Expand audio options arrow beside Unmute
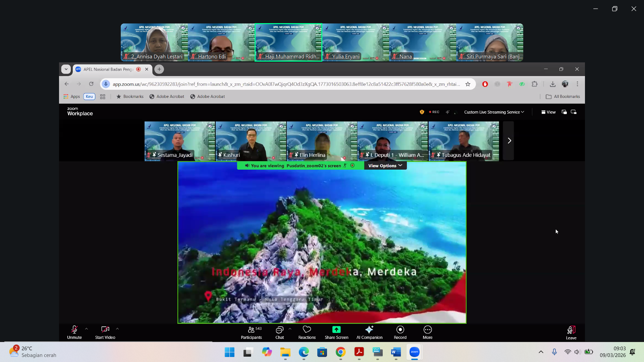Viewport: 644px width, 362px height. pos(87,329)
